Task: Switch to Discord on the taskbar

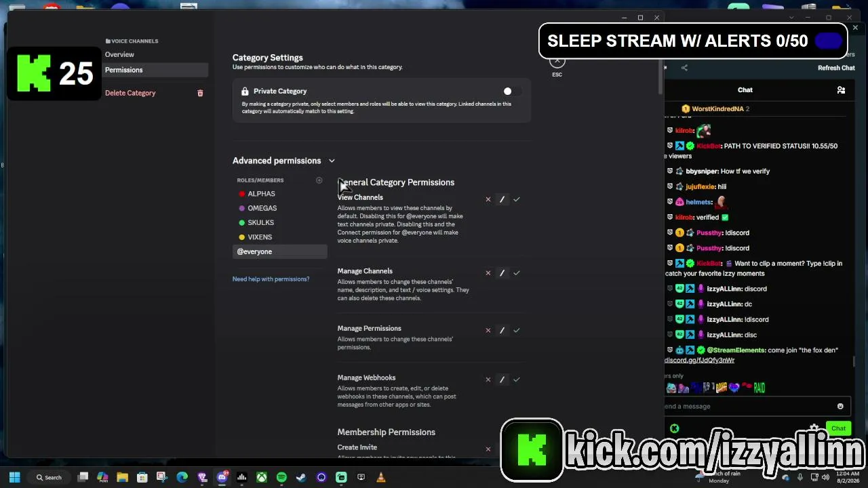Action: pyautogui.click(x=222, y=477)
